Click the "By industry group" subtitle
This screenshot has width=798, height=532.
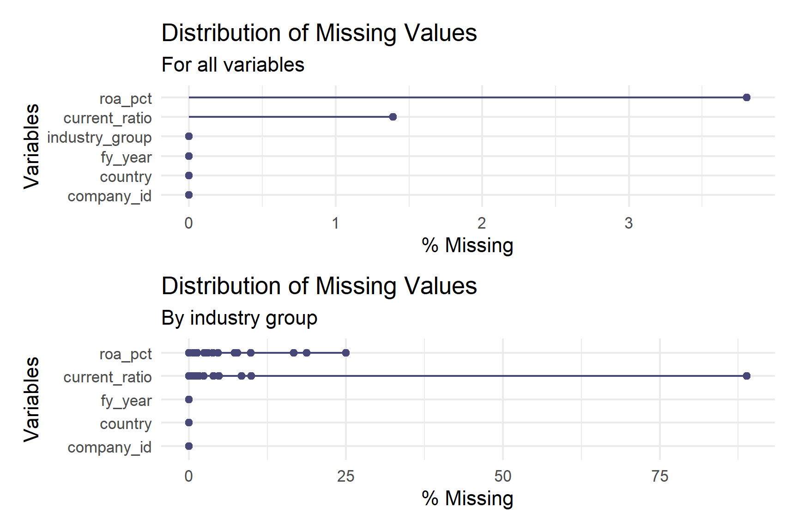click(x=239, y=318)
